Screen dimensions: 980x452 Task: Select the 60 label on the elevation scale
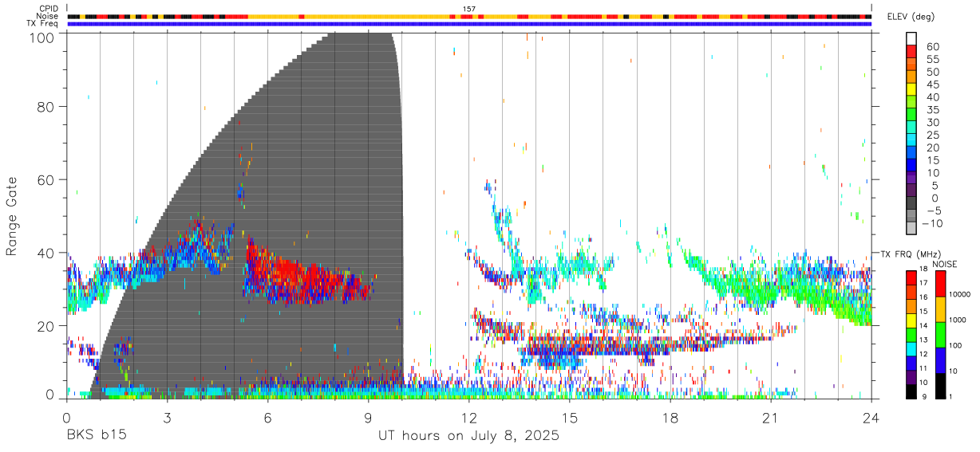pos(933,46)
